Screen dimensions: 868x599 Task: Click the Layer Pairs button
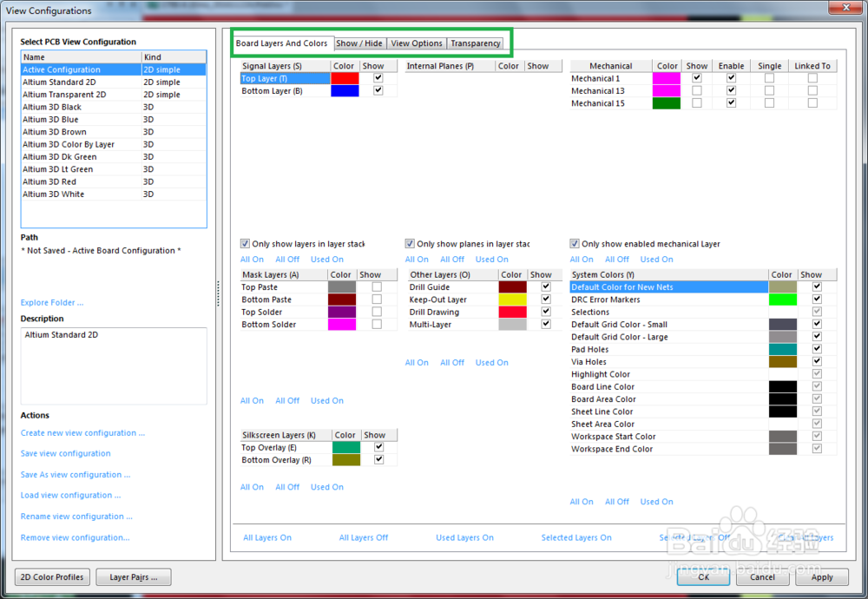134,576
